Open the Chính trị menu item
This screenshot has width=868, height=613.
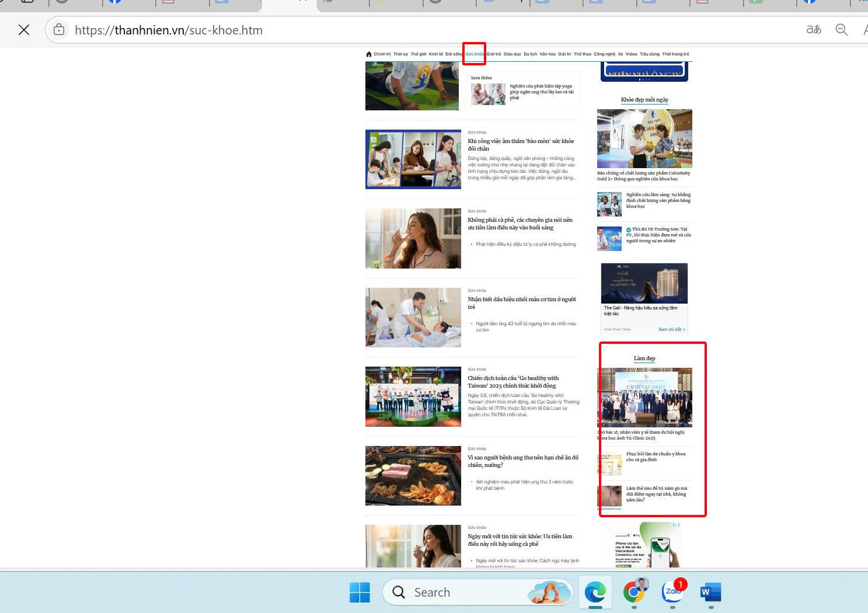coord(382,54)
